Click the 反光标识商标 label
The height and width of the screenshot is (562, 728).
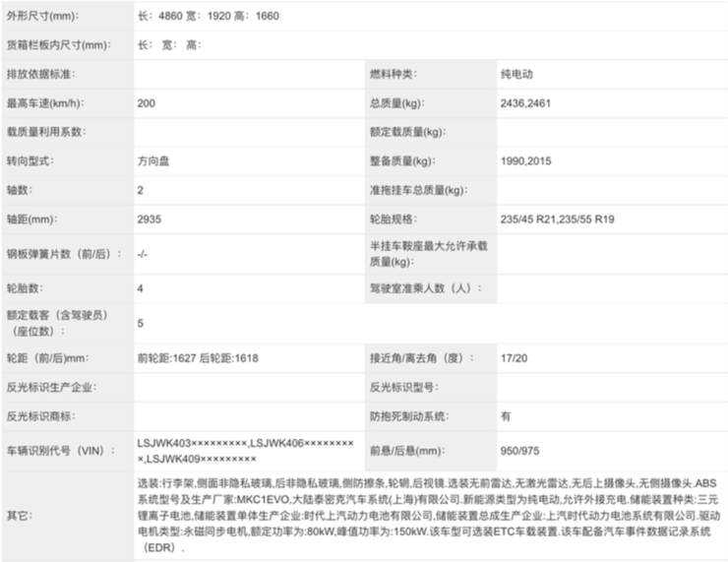41,416
